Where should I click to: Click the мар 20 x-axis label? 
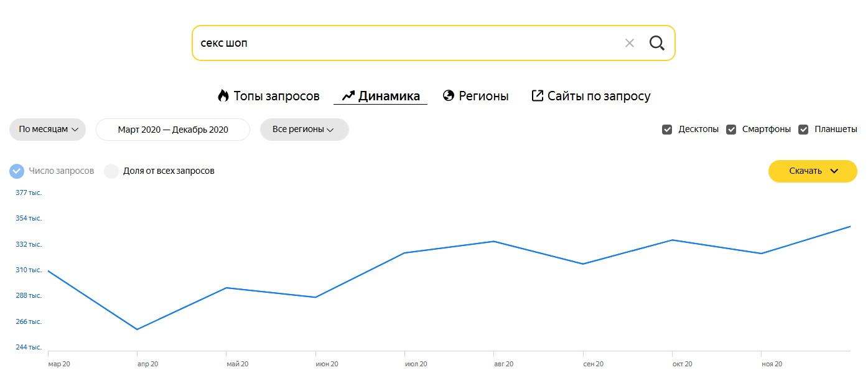[58, 364]
